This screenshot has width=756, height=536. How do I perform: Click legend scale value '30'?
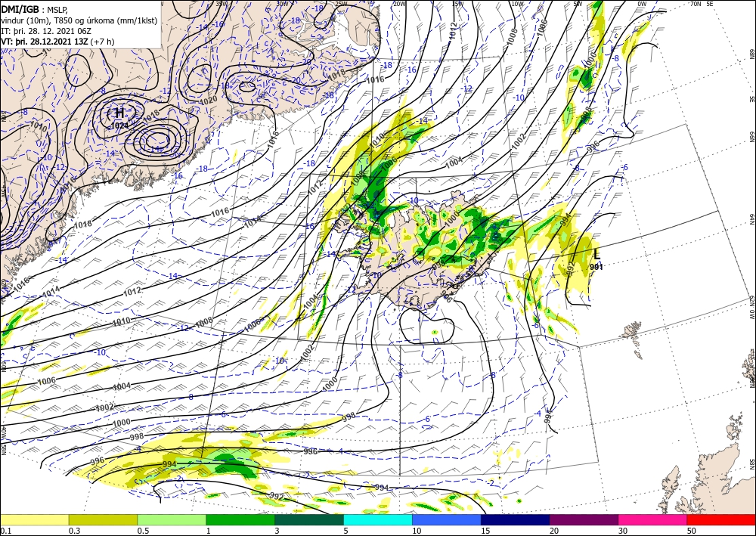point(623,531)
